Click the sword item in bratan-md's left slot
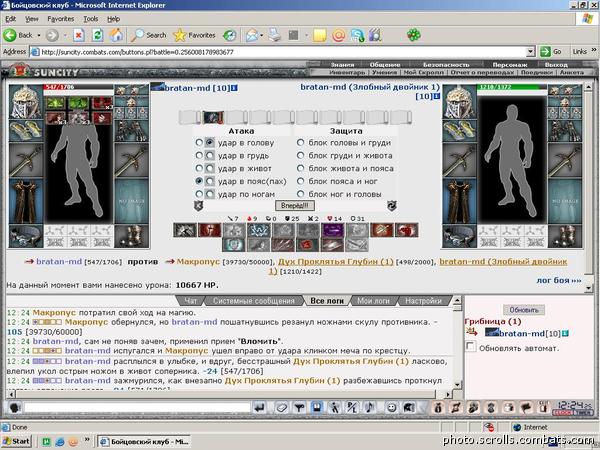This screenshot has width=600, height=450. click(x=26, y=161)
